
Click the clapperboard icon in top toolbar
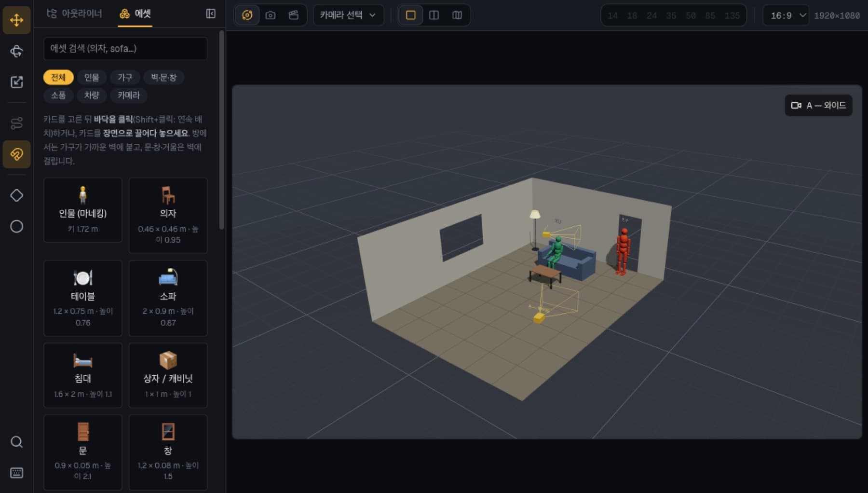click(x=294, y=15)
